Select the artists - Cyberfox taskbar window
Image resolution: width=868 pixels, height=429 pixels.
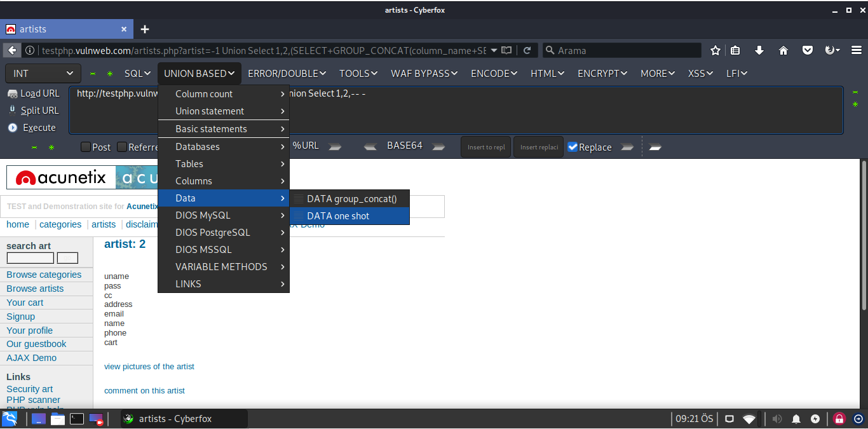(x=184, y=419)
